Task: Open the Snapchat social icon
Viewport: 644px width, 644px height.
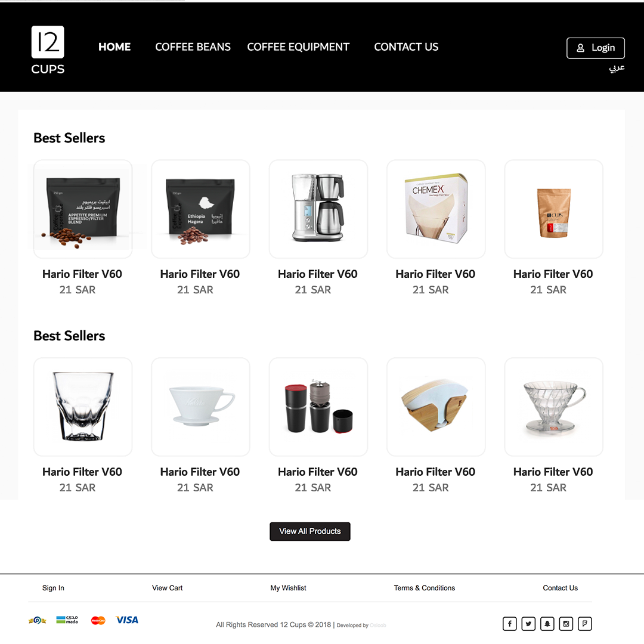Action: (547, 624)
